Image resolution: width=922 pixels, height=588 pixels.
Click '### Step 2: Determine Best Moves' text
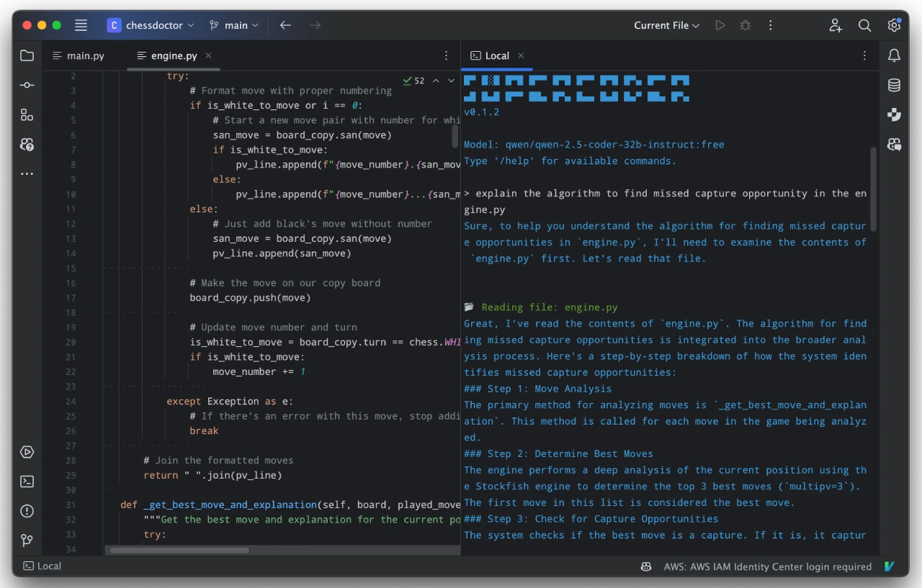click(x=558, y=453)
